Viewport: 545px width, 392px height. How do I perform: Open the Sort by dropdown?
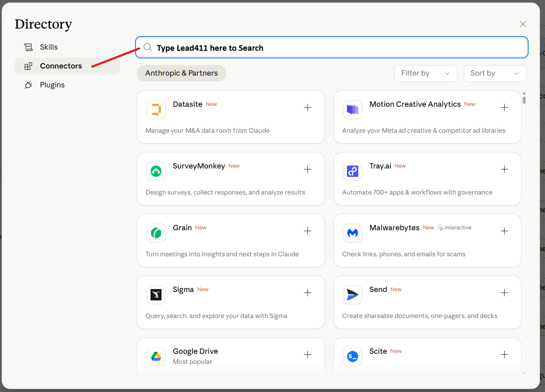tap(495, 74)
